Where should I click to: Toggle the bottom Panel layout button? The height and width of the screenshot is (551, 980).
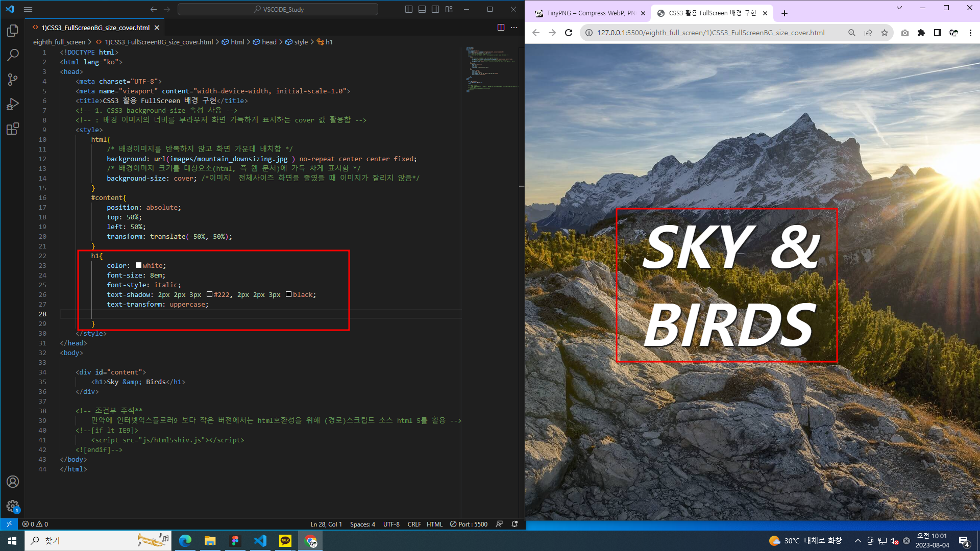(x=422, y=9)
